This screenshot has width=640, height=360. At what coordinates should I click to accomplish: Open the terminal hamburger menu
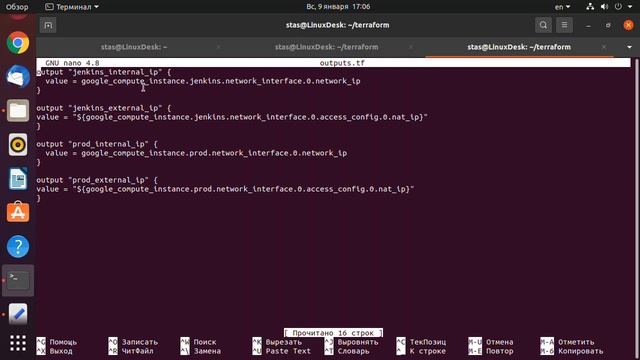[x=564, y=25]
